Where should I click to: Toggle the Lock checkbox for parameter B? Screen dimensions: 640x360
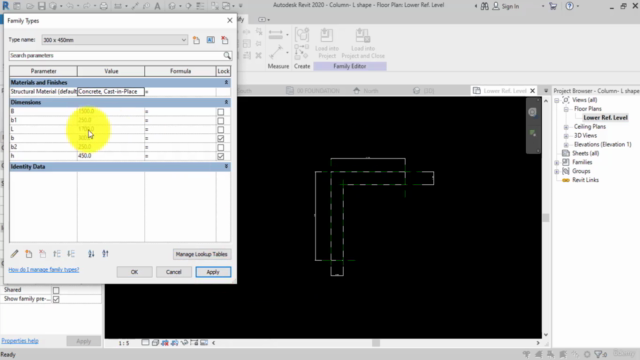[220, 111]
